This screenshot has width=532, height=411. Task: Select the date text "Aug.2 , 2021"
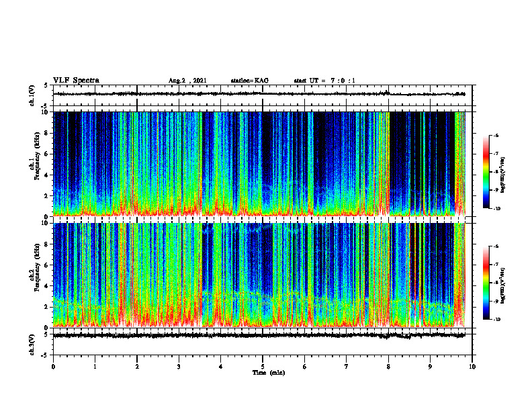[187, 81]
